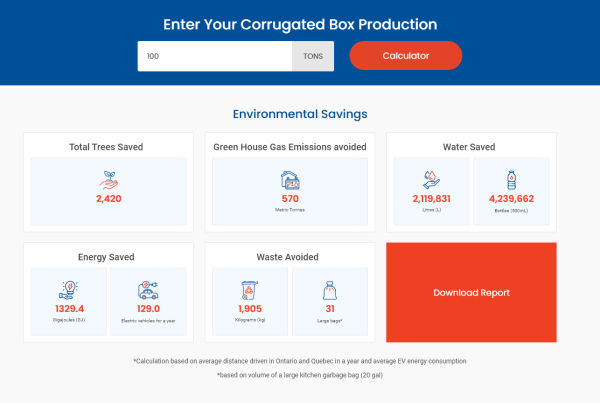
Task: Click the 2,119,831 litres value
Action: tap(431, 199)
